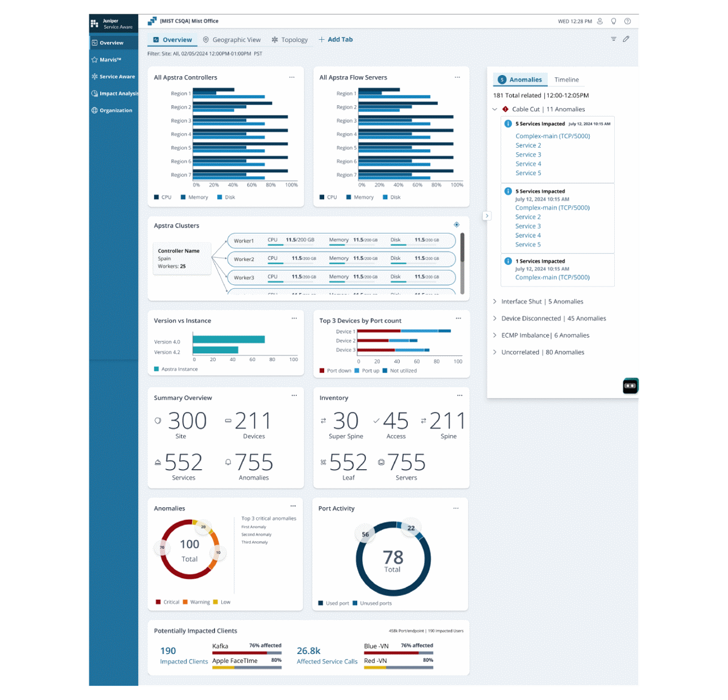The image size is (728, 700).
Task: Open the Complex-main (TCP/5000) service link
Action: [x=552, y=136]
